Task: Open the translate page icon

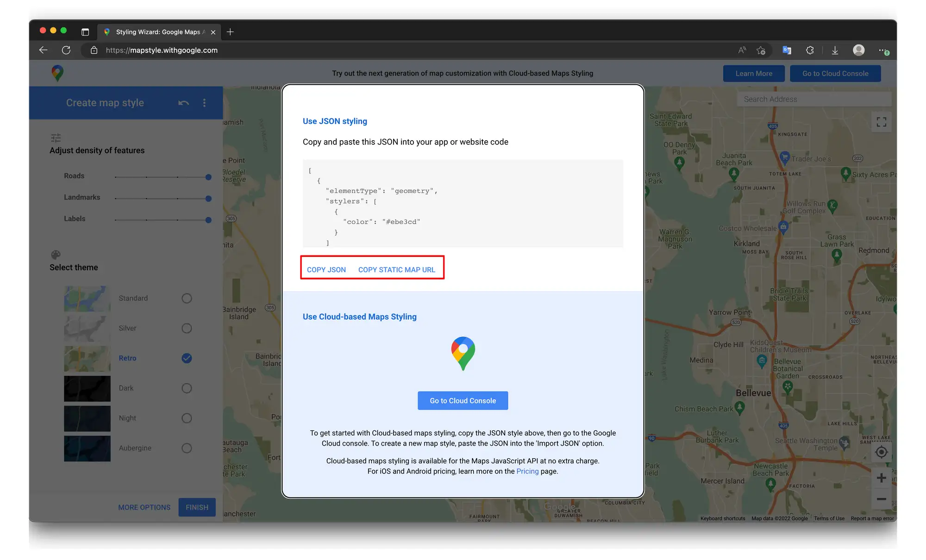Action: click(787, 50)
